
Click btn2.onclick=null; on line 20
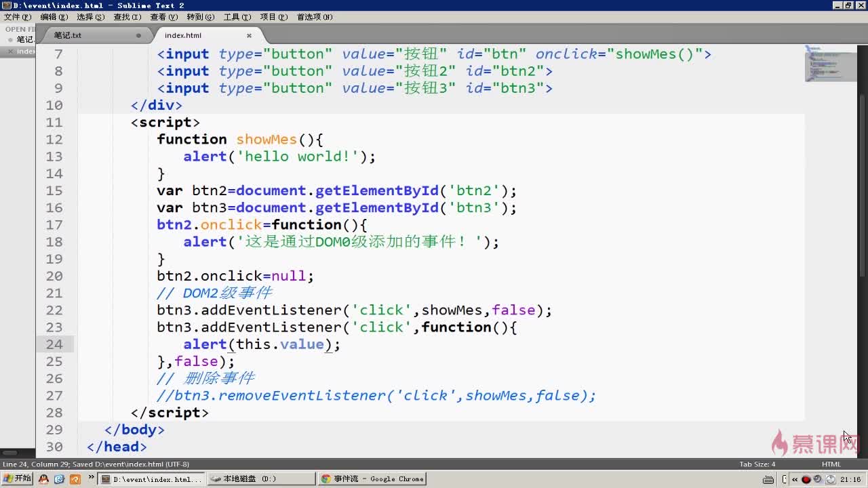[x=235, y=276]
